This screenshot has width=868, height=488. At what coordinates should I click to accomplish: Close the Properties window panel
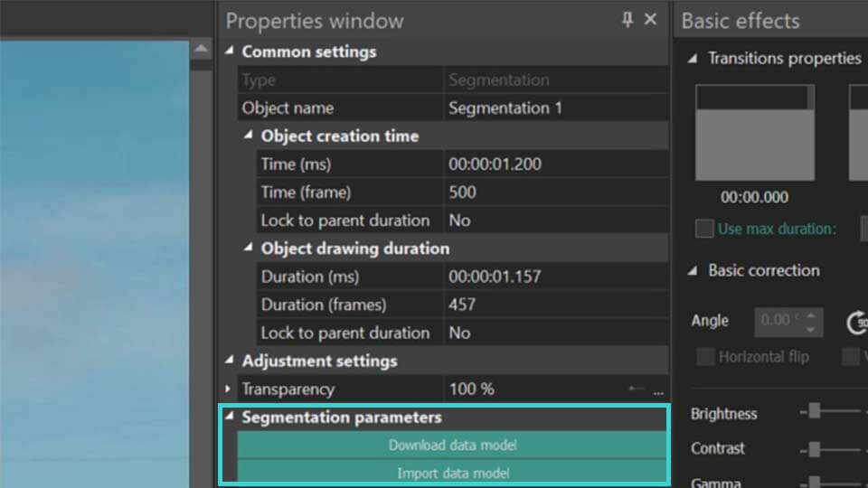pos(650,19)
